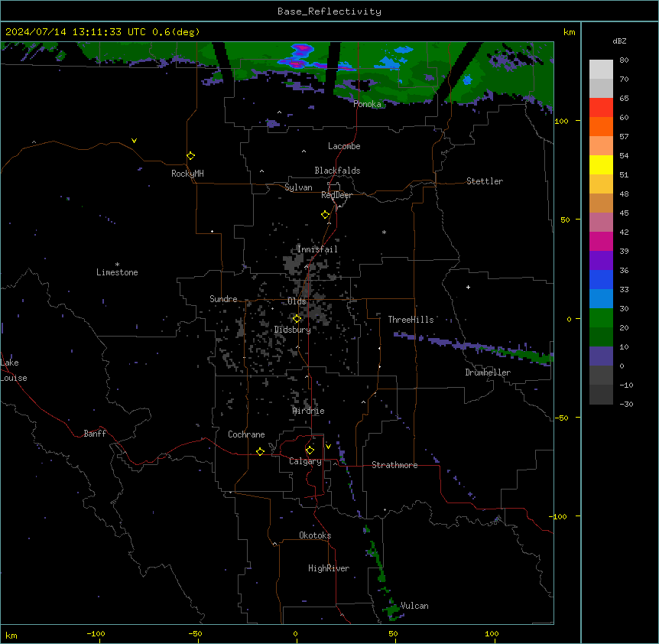Click the RedDeer city label
Viewport: 659px width, 644px height.
click(x=336, y=195)
